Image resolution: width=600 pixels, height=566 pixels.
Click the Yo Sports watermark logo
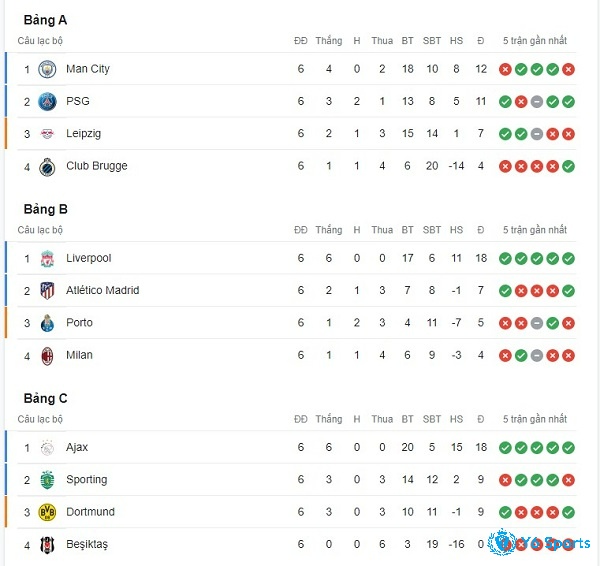[540, 543]
